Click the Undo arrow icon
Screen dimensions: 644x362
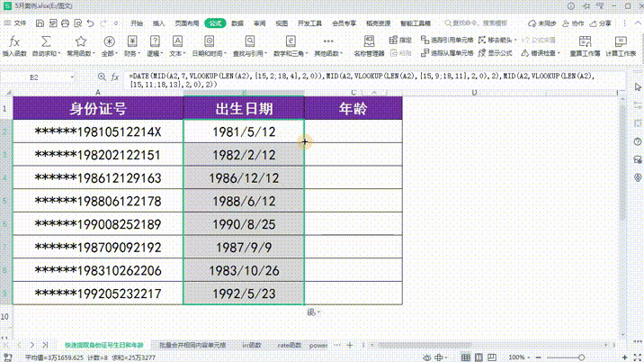(91, 23)
